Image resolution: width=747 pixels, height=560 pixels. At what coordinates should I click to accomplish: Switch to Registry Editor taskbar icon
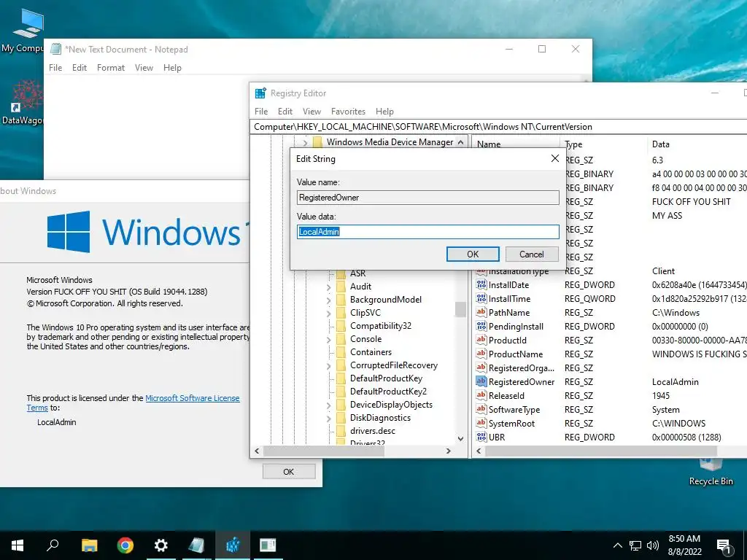tap(233, 545)
